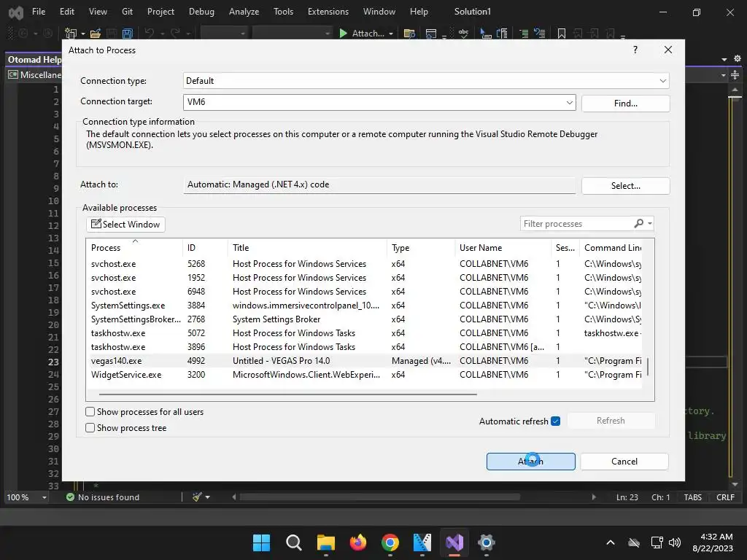The width and height of the screenshot is (747, 560).
Task: Click the spell checker abc toolbar icon
Action: point(463,34)
